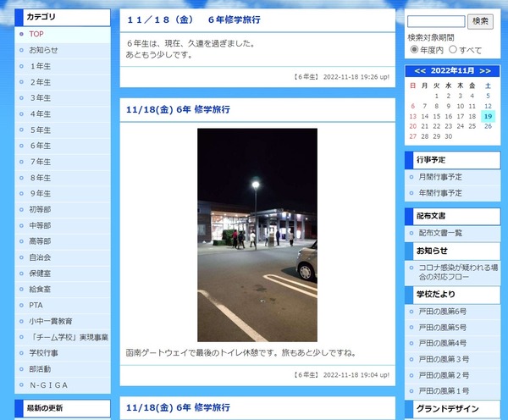The width and height of the screenshot is (508, 420).
Task: Open 配布文書一覧 documents list
Action: coord(440,233)
